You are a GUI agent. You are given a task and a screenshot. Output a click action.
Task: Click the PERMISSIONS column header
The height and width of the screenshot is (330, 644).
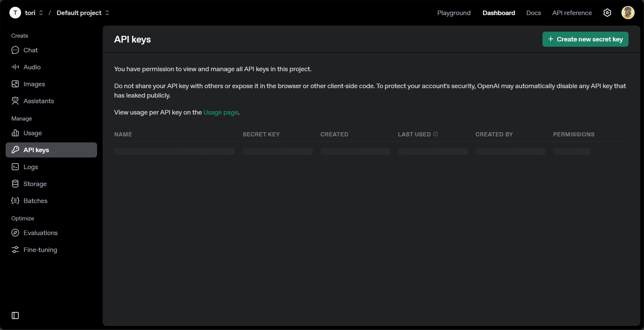point(574,134)
